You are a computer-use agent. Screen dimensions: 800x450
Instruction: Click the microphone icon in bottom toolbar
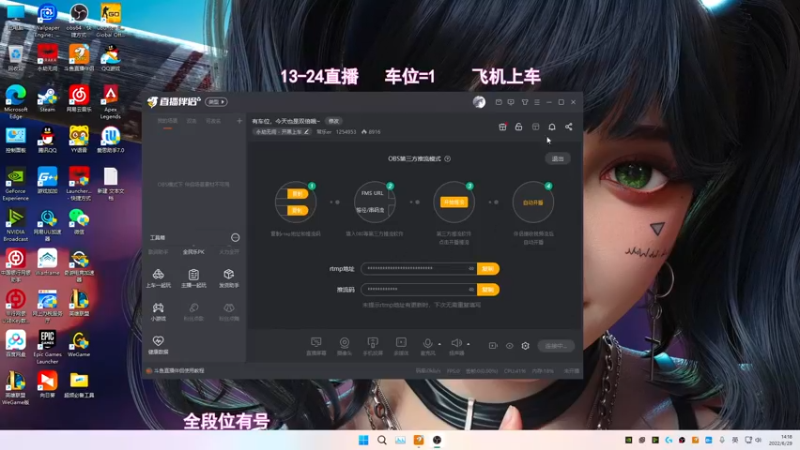coord(427,343)
